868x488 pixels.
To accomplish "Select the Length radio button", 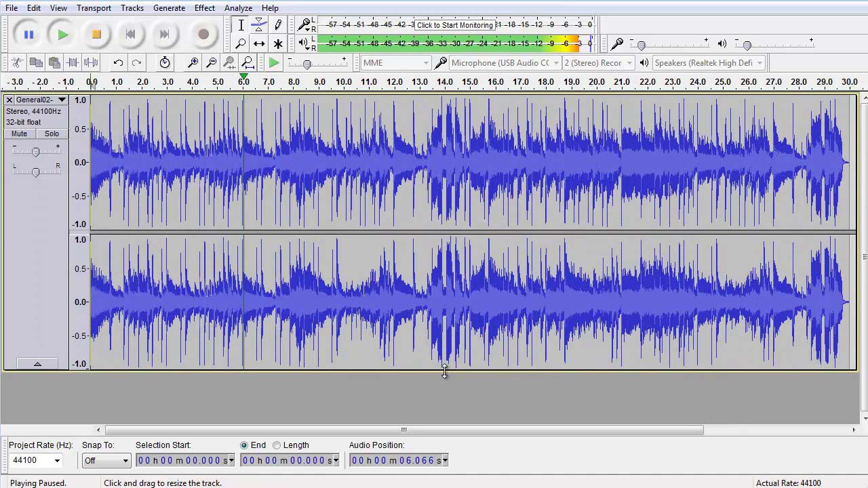I will pos(277,445).
